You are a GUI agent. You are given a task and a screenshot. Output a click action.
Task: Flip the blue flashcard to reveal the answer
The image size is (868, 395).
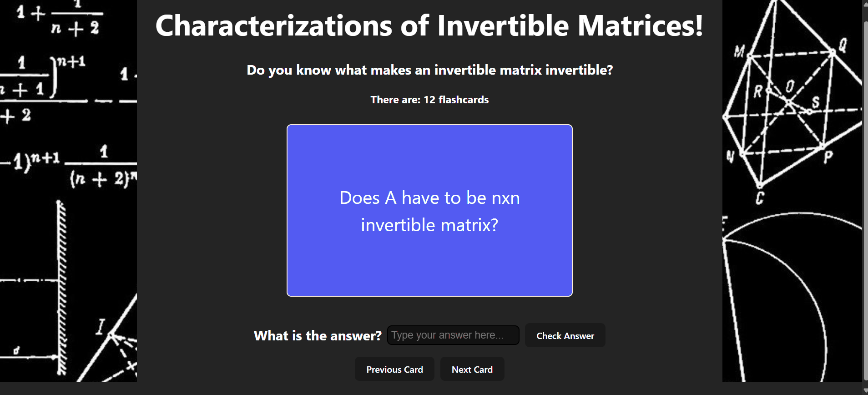pos(429,210)
